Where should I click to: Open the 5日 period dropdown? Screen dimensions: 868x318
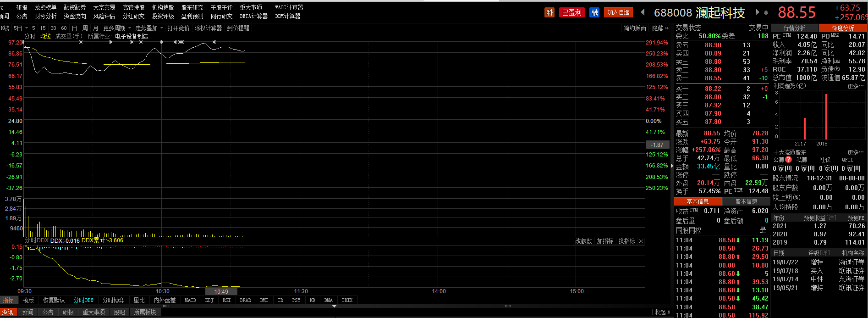(20, 28)
